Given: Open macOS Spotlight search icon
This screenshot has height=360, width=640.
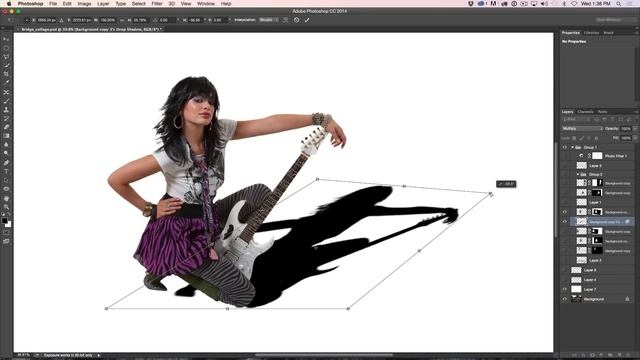Looking at the screenshot, I should tap(618, 4).
